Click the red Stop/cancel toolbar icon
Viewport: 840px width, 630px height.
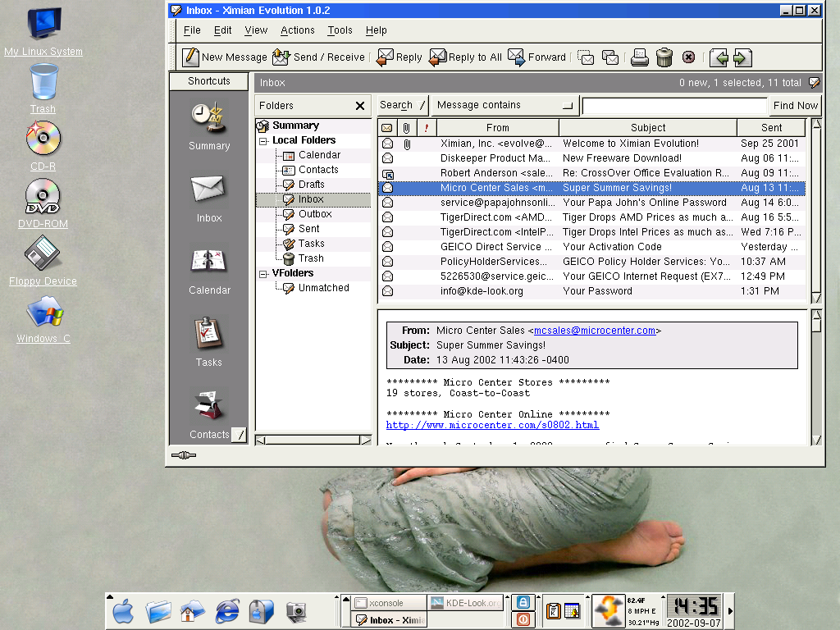[689, 57]
